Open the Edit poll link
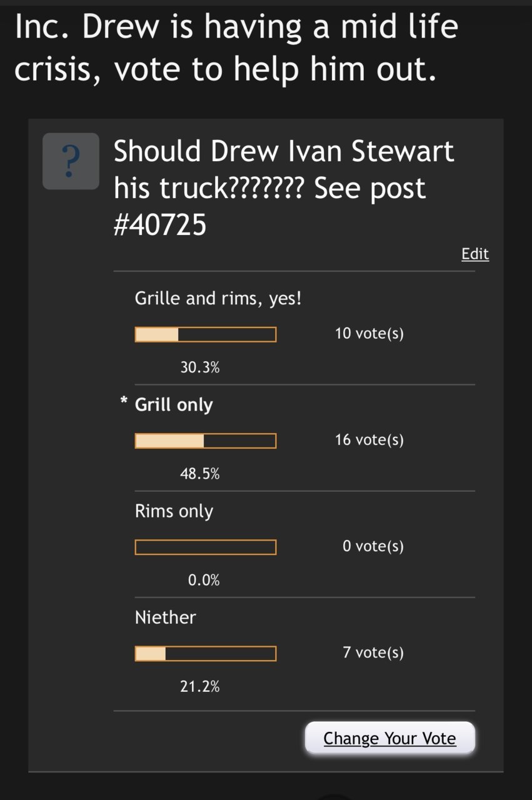Viewport: 532px width, 800px height. coord(475,254)
